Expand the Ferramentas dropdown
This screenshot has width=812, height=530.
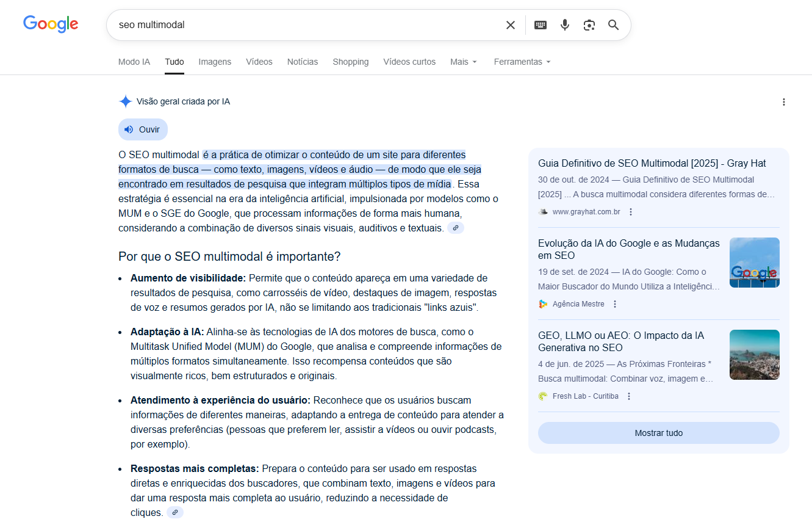coord(522,62)
